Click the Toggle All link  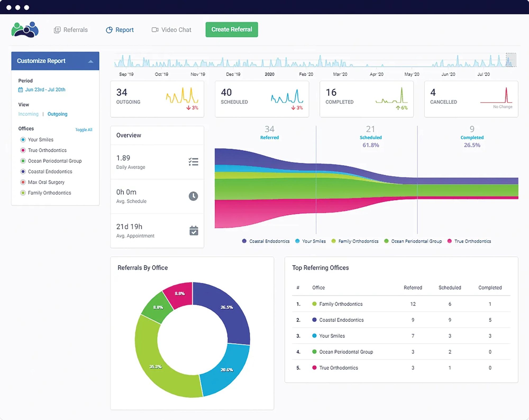(x=84, y=130)
